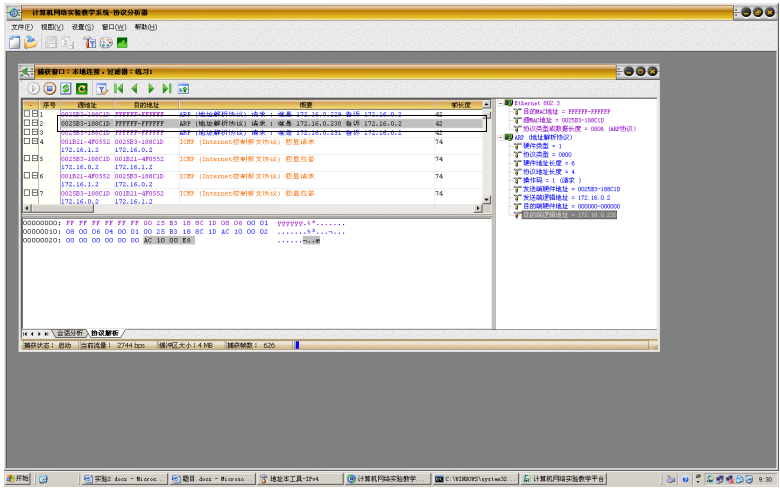The width and height of the screenshot is (780, 489).
Task: Check the first box of frame 4
Action: 27,141
